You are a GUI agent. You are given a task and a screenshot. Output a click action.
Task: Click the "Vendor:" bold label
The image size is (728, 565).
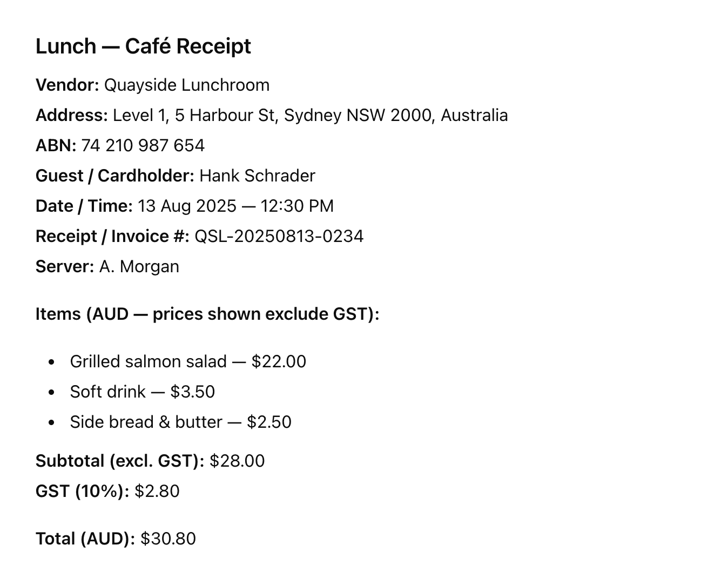pyautogui.click(x=67, y=85)
